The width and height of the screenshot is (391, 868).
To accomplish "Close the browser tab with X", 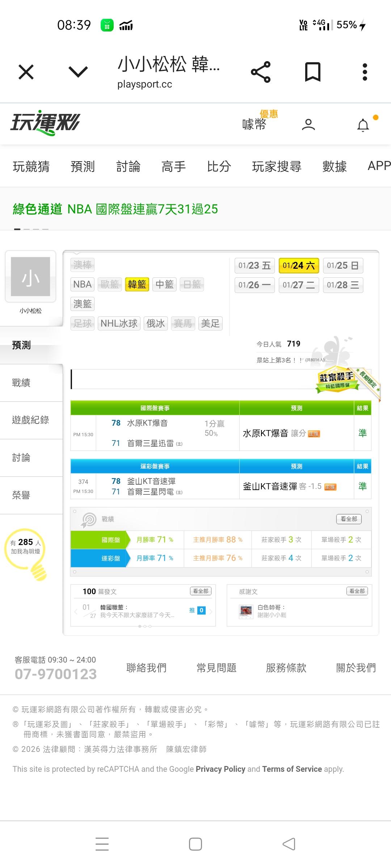I will click(x=26, y=72).
